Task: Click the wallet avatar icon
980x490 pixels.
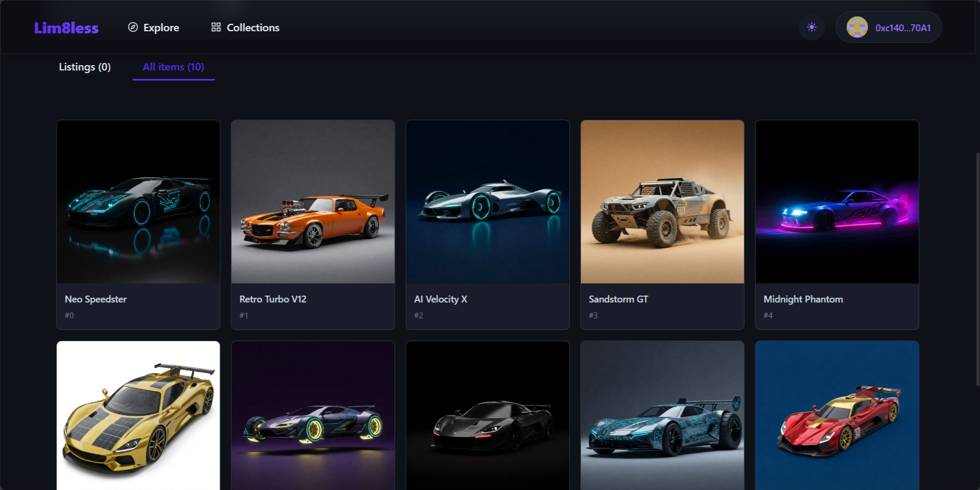Action: tap(857, 28)
